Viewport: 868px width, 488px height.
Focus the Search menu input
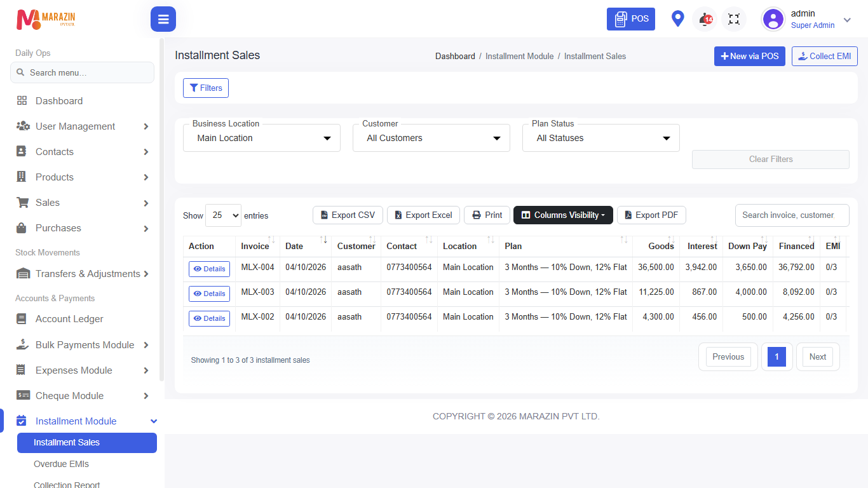pyautogui.click(x=82, y=72)
